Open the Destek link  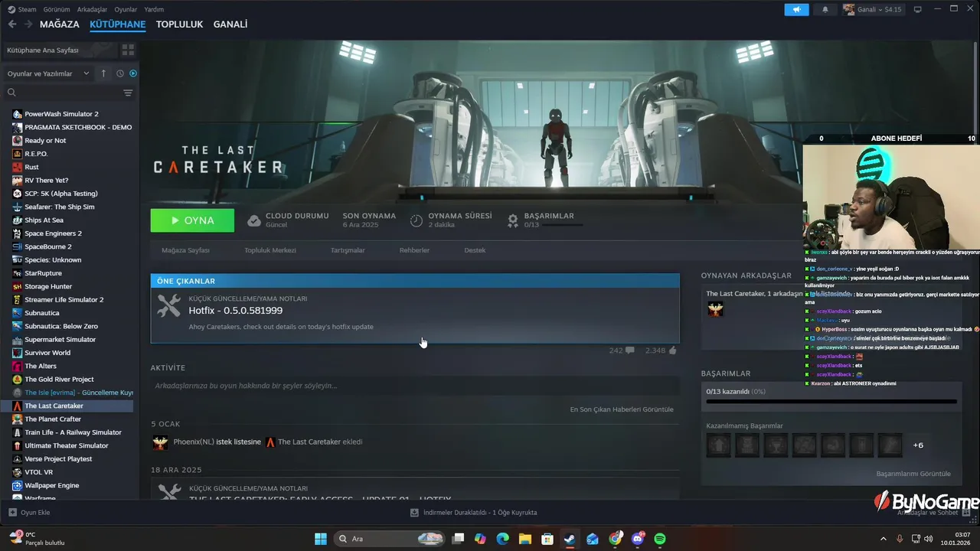(x=475, y=250)
